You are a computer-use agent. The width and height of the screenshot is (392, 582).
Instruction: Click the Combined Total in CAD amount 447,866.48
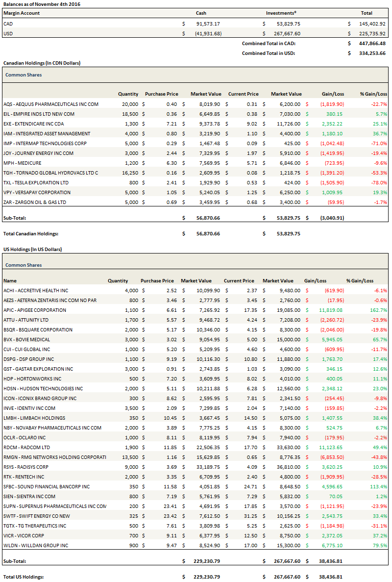[373, 43]
